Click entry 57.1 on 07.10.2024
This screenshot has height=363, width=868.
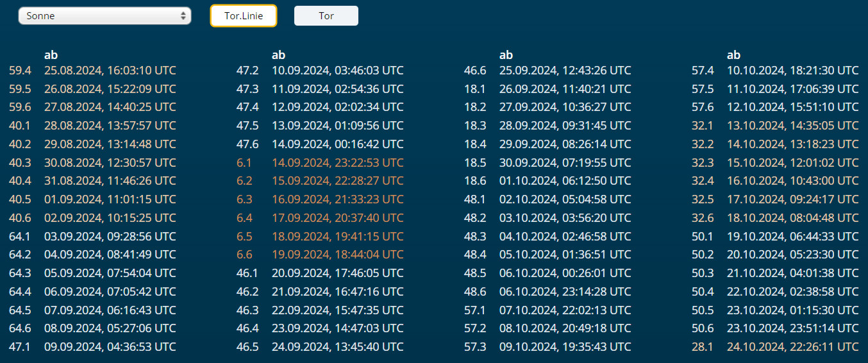pyautogui.click(x=565, y=310)
